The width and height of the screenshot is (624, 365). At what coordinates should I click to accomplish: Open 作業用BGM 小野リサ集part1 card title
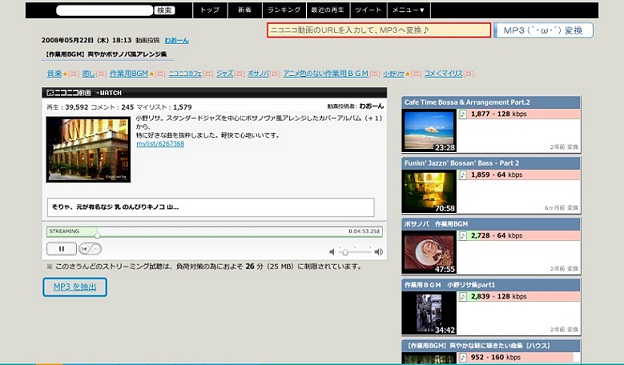(x=450, y=285)
